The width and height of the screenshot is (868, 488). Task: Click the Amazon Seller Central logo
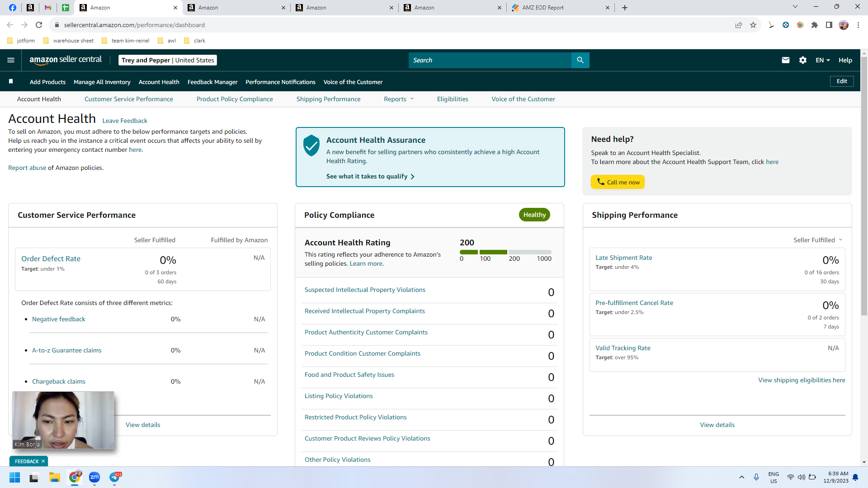(66, 60)
